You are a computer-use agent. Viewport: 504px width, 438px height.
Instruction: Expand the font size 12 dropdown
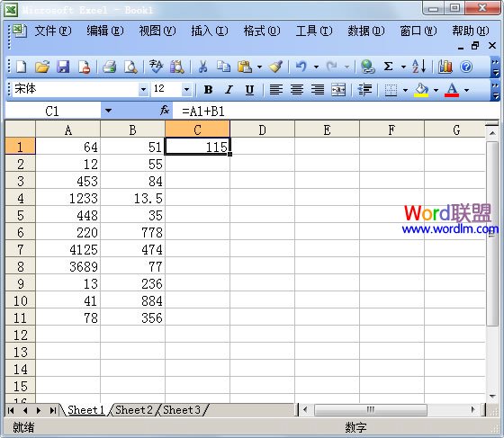pyautogui.click(x=186, y=90)
